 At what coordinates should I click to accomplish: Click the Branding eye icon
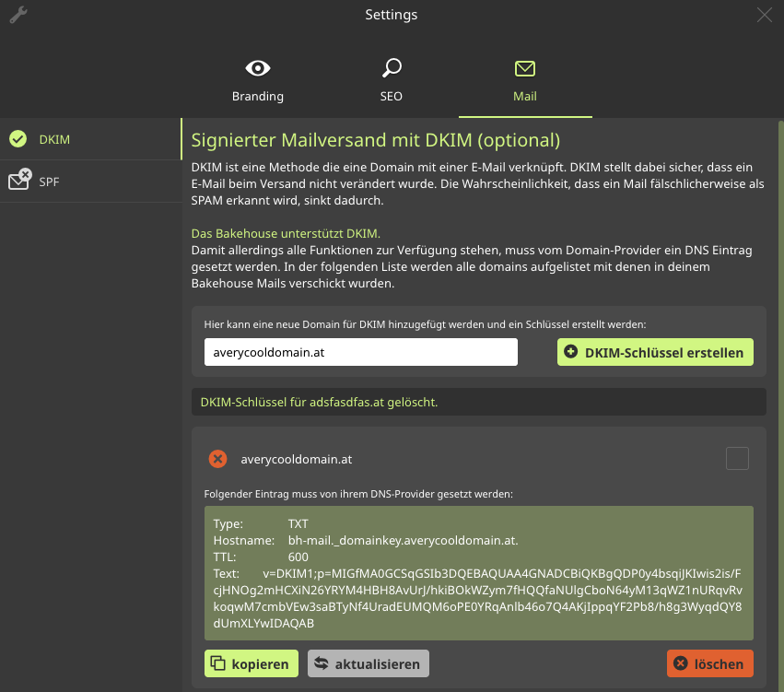pyautogui.click(x=258, y=68)
